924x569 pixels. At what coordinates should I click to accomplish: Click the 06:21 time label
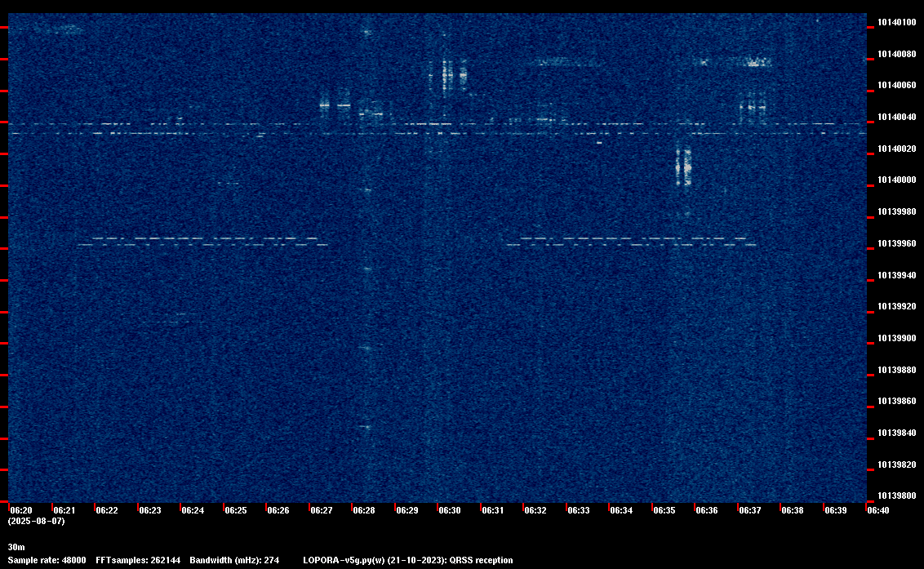click(64, 510)
